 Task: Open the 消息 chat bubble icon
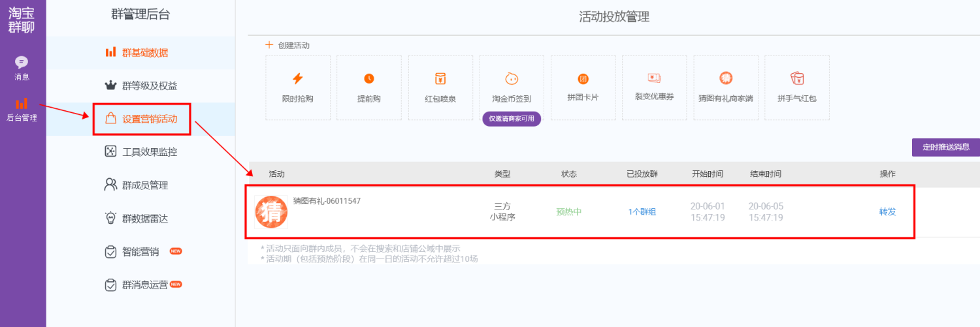coord(22,62)
